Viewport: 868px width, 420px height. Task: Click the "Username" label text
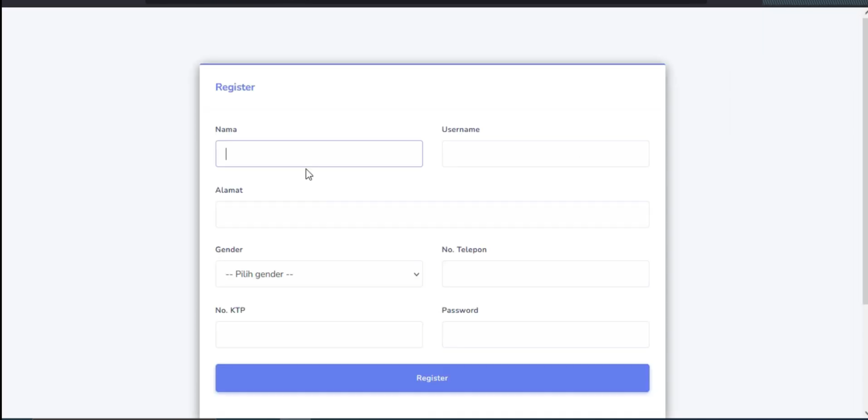460,129
